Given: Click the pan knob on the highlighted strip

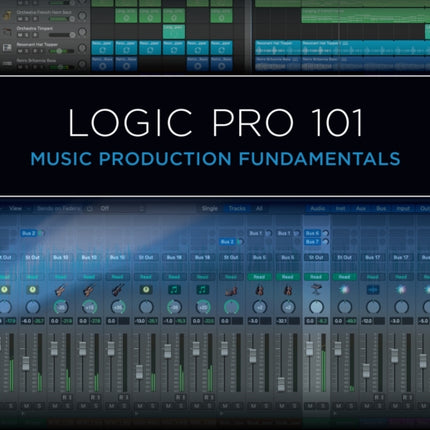Looking at the screenshot, I should [x=316, y=307].
